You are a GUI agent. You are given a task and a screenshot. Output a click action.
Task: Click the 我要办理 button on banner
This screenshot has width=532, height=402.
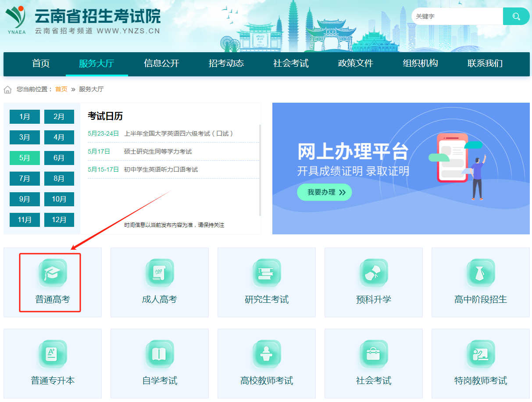click(x=325, y=192)
